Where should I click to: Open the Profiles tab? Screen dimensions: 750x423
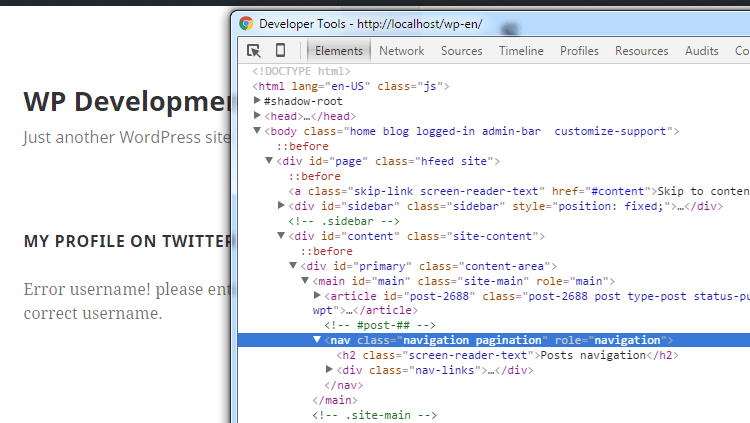[x=579, y=51]
